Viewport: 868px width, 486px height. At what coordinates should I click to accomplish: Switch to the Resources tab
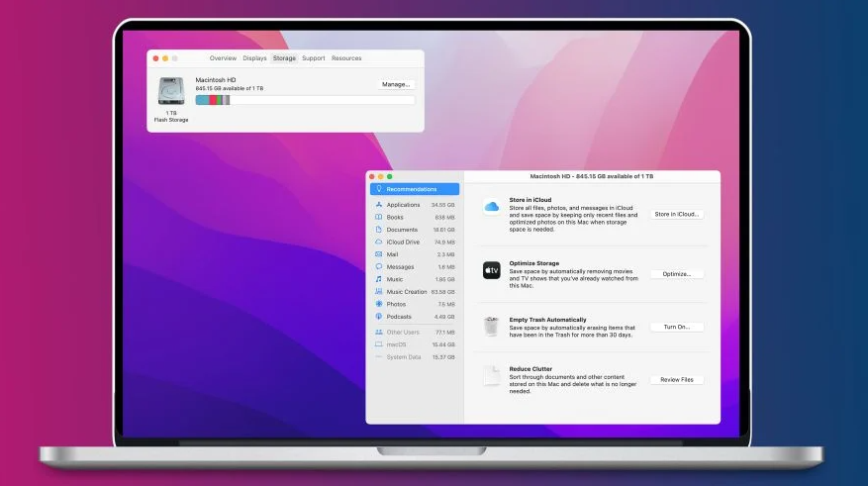(x=346, y=58)
